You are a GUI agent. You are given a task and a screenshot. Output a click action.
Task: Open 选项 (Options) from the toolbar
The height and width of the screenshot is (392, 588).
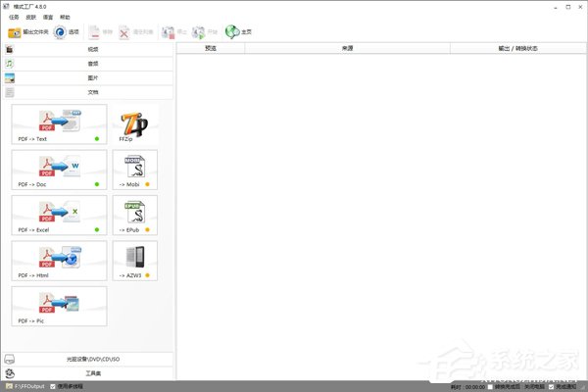coord(66,32)
